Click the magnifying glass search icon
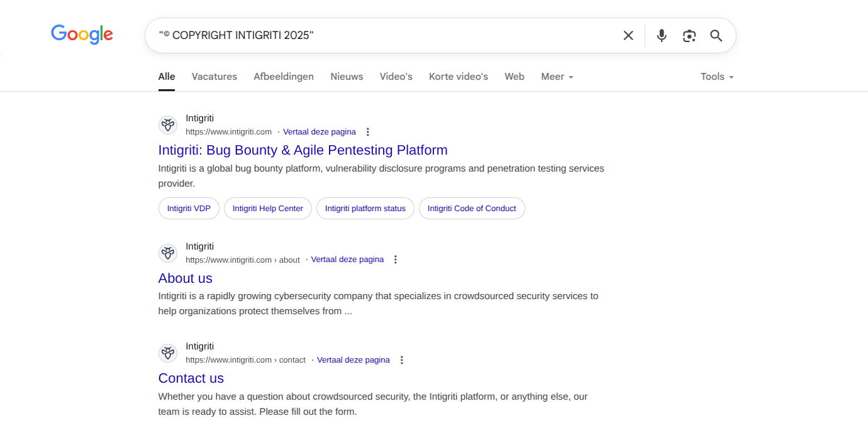Screen dimensions: 868x433 click(716, 36)
